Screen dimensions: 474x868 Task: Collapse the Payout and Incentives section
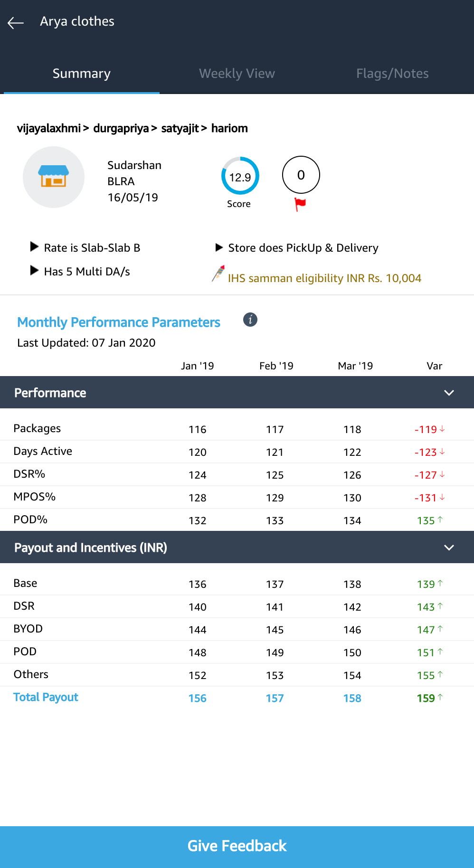point(449,547)
